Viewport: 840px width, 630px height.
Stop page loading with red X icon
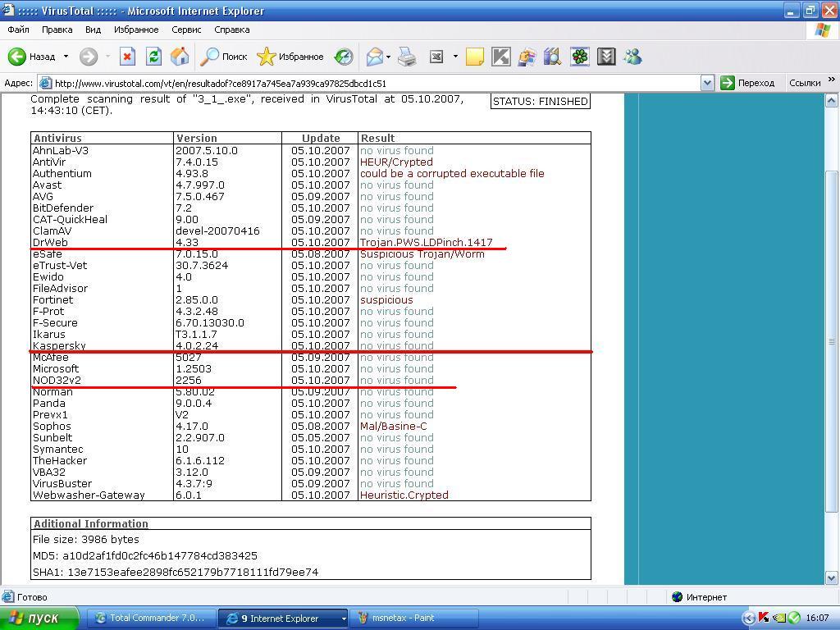[x=127, y=57]
